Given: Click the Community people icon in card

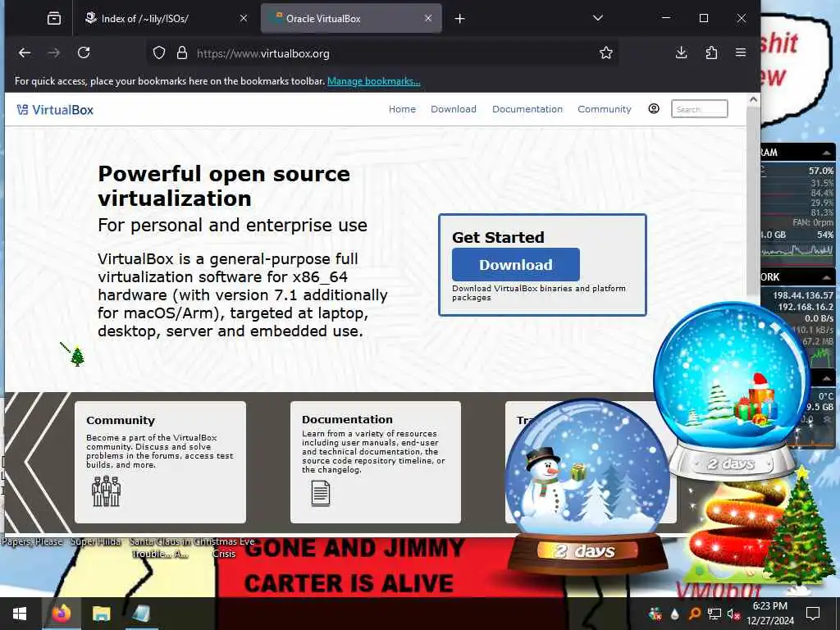Looking at the screenshot, I should pos(106,491).
